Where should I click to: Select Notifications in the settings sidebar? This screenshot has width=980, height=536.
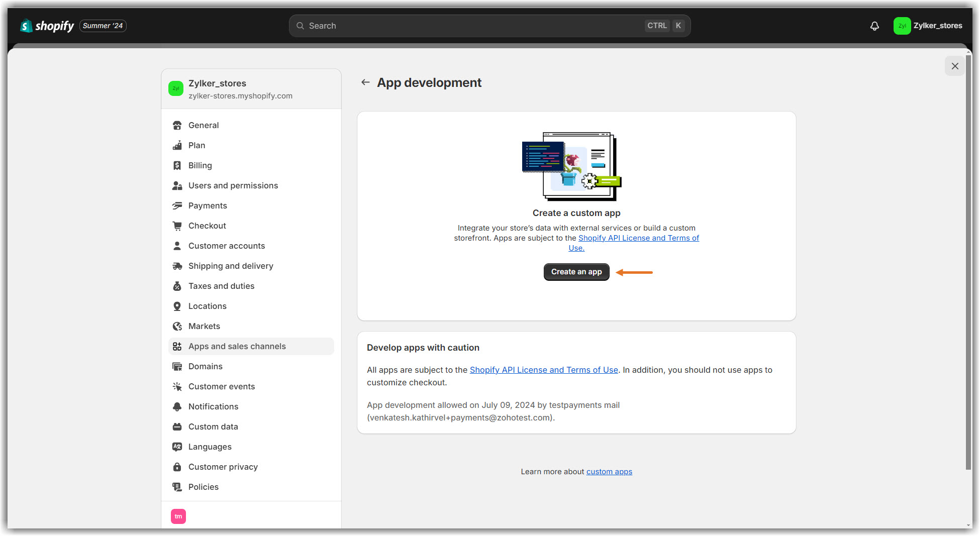(251, 406)
